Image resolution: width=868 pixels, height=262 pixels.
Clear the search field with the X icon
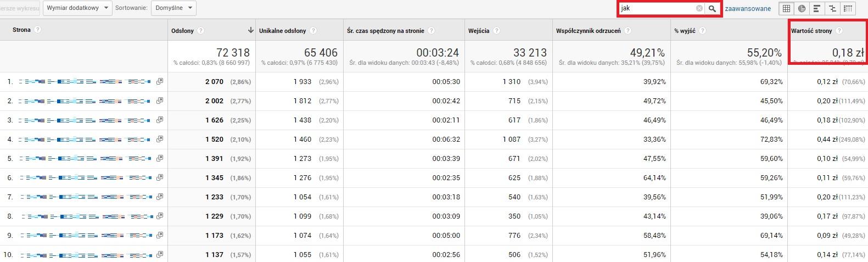pos(699,9)
